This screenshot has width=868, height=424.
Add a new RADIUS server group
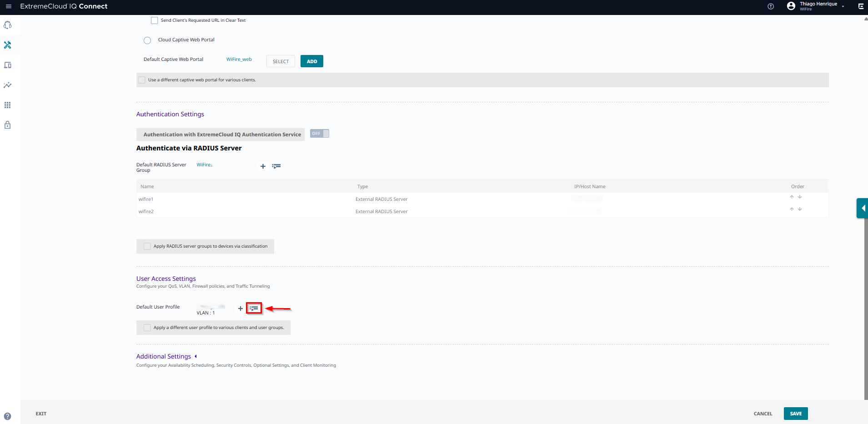click(263, 166)
